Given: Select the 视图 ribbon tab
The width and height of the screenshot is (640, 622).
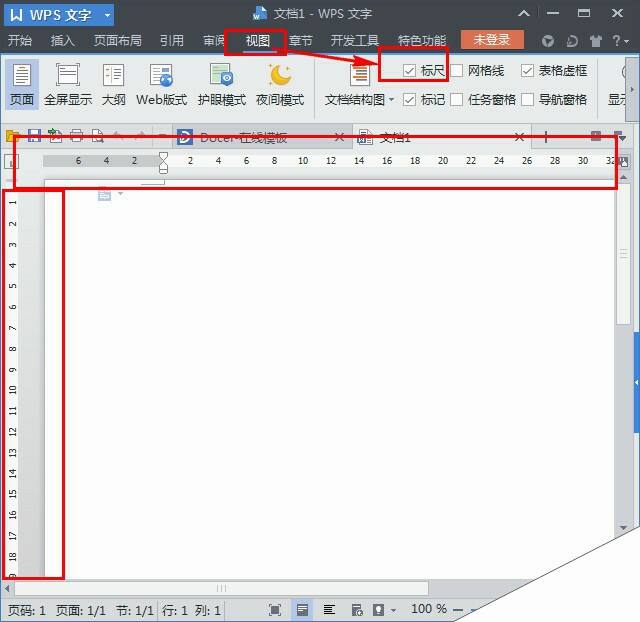Looking at the screenshot, I should coord(258,40).
